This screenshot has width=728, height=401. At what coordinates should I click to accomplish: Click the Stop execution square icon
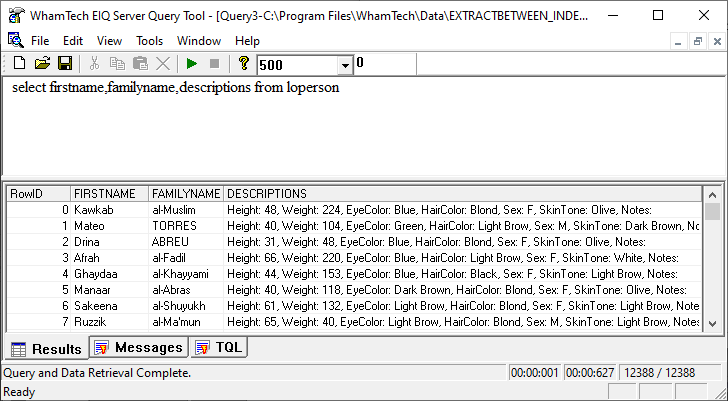[x=213, y=63]
